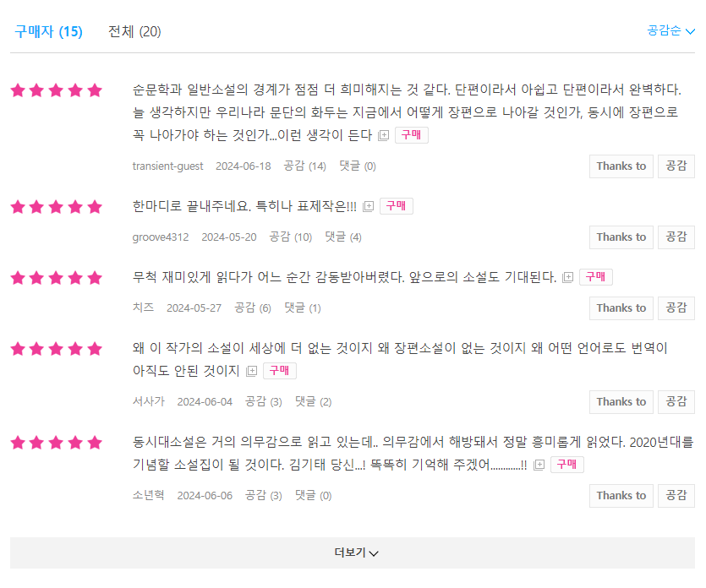The height and width of the screenshot is (588, 706).
Task: Click 구매 badge on 소년혁's review
Action: [566, 465]
